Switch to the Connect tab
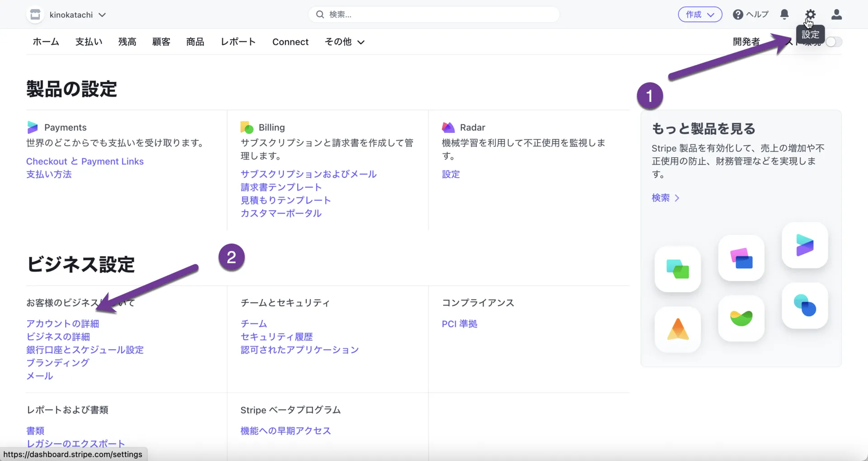This screenshot has height=461, width=868. click(x=290, y=42)
